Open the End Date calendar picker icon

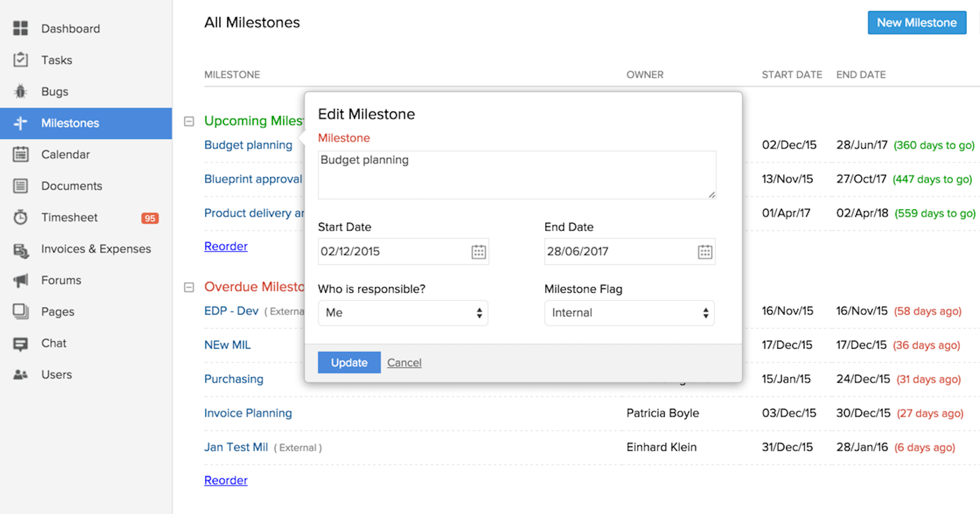tap(705, 252)
